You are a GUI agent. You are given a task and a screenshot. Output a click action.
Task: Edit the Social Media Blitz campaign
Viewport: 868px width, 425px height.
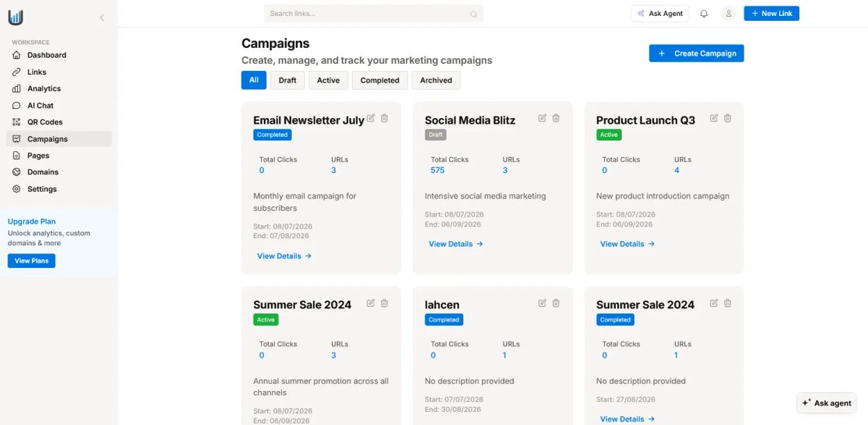[x=542, y=118]
